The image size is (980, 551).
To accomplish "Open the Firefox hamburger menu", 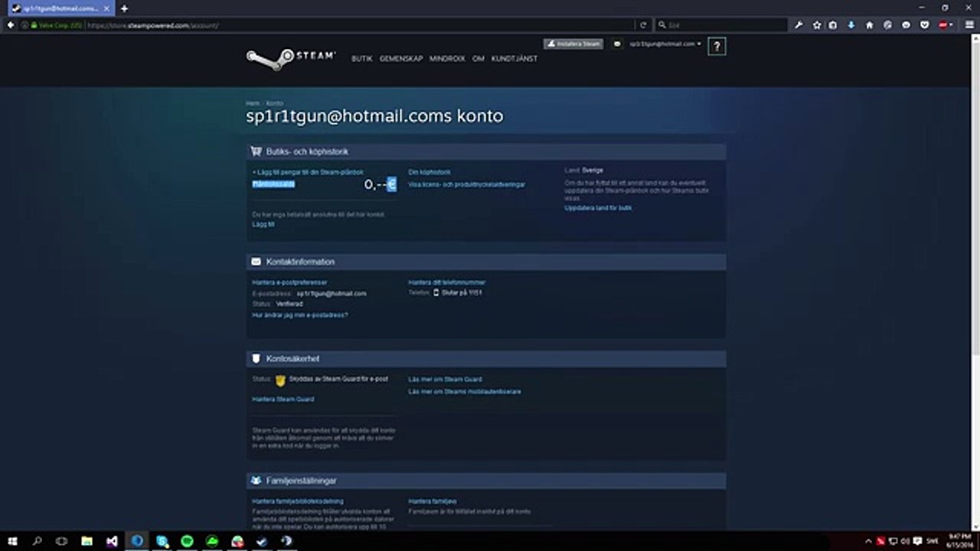I will coord(969,25).
